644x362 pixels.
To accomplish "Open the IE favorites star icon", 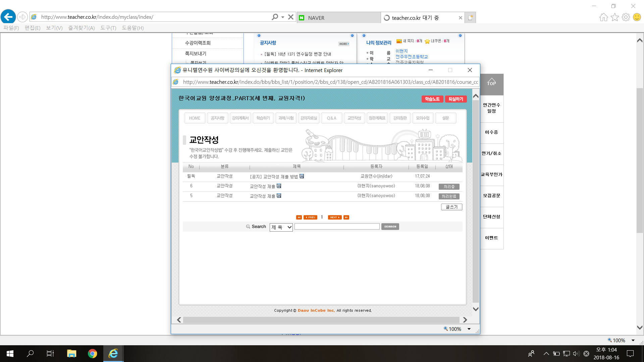I will pos(614,17).
